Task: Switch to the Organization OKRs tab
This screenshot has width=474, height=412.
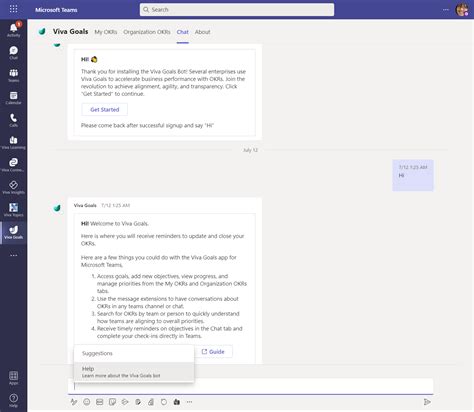Action: click(147, 32)
